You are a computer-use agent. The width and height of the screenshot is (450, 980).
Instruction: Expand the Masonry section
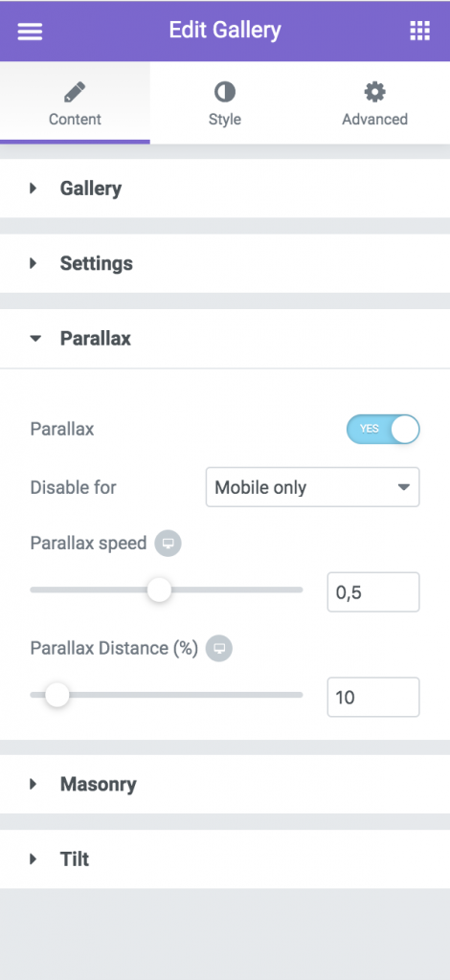pyautogui.click(x=225, y=784)
